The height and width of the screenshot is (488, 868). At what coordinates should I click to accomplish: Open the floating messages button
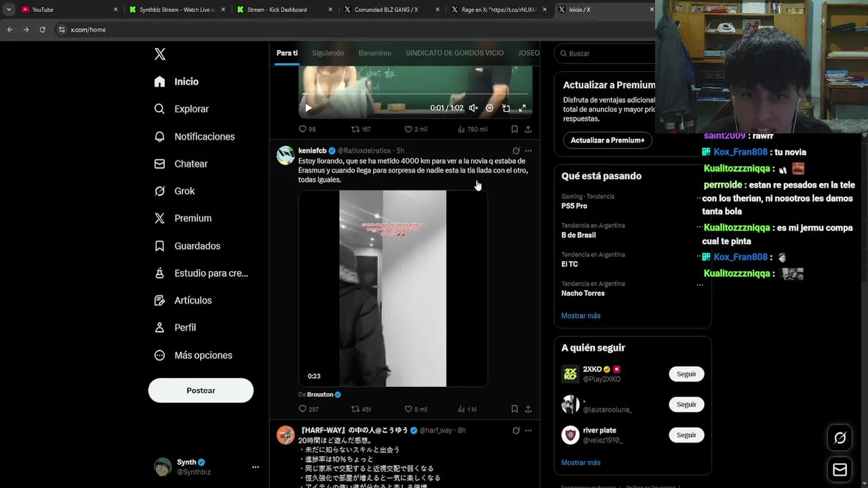[x=840, y=470]
